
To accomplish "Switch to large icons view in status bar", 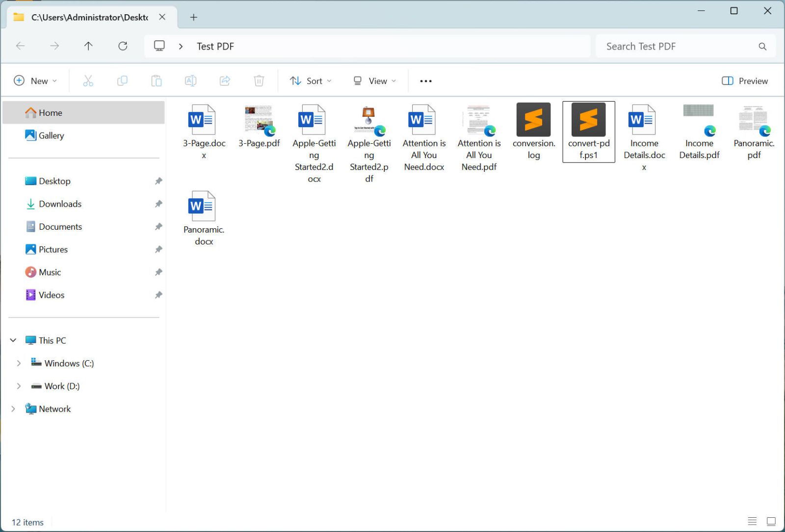I will [x=771, y=521].
